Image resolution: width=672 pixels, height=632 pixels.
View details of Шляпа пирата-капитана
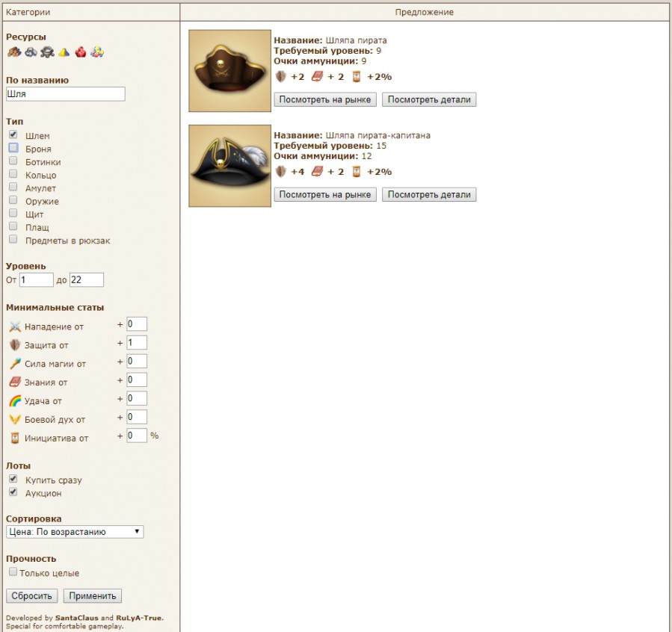pyautogui.click(x=429, y=194)
